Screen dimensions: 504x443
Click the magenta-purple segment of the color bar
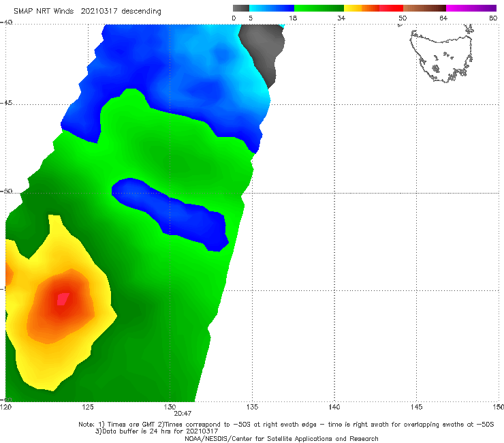tap(471, 8)
